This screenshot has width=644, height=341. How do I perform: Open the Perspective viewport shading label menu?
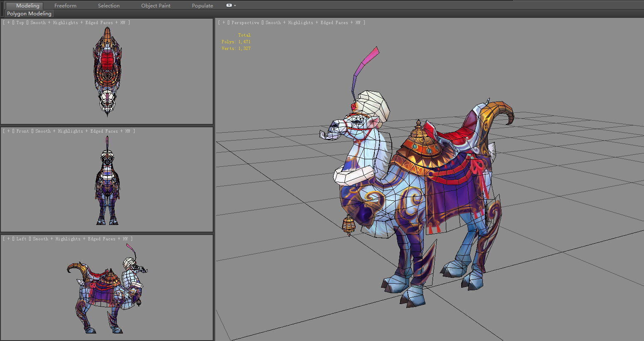pos(313,22)
